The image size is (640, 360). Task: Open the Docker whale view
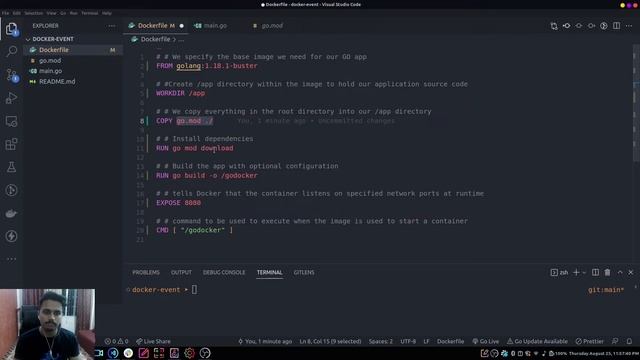(x=11, y=213)
